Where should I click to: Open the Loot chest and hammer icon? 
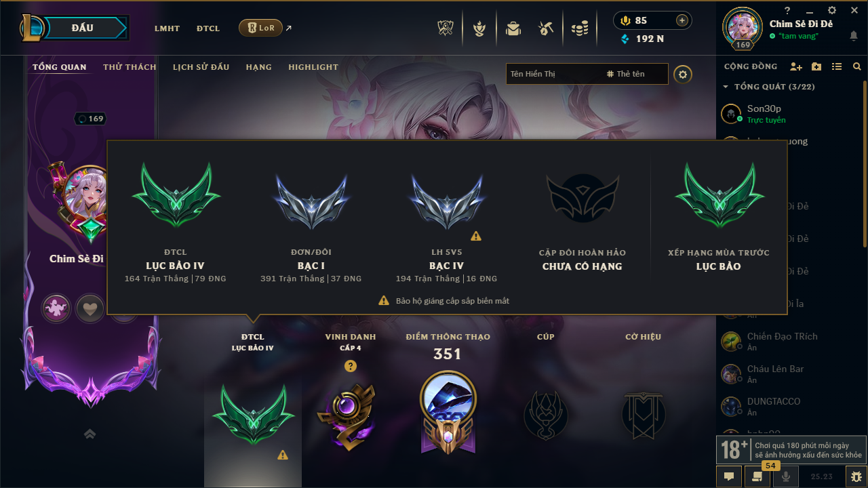[x=546, y=28]
